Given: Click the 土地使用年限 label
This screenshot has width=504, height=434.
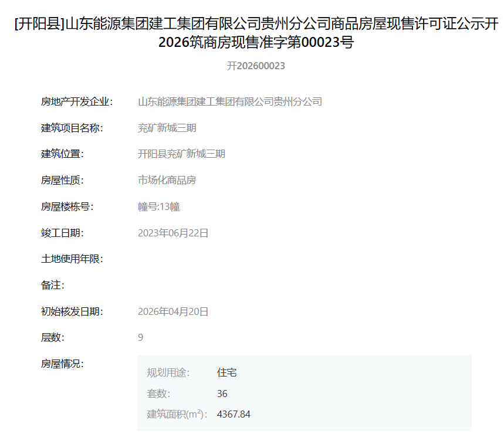Looking at the screenshot, I should [72, 259].
